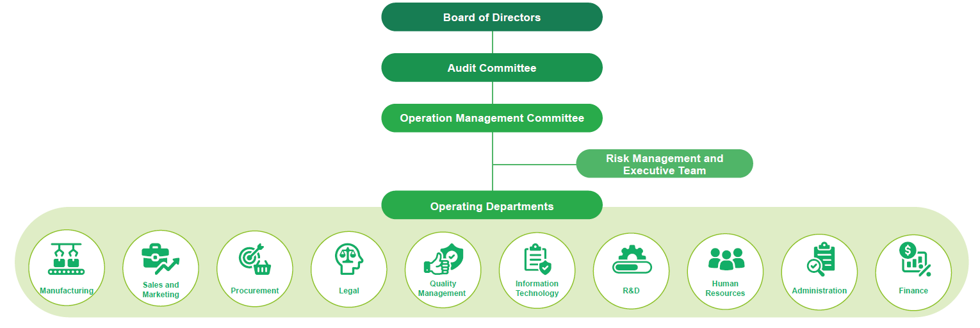This screenshot has height=328, width=980.
Task: Select the Audit Committee box
Action: (492, 68)
